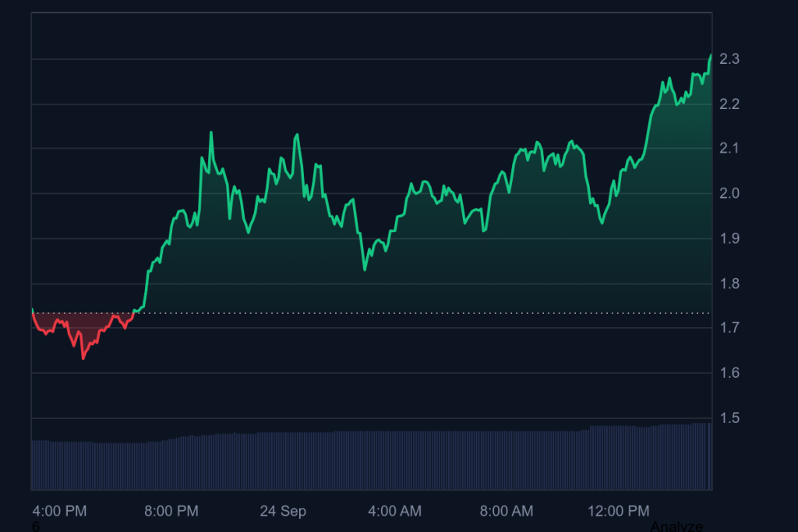Click the dotted opening-price baseline

point(390,313)
